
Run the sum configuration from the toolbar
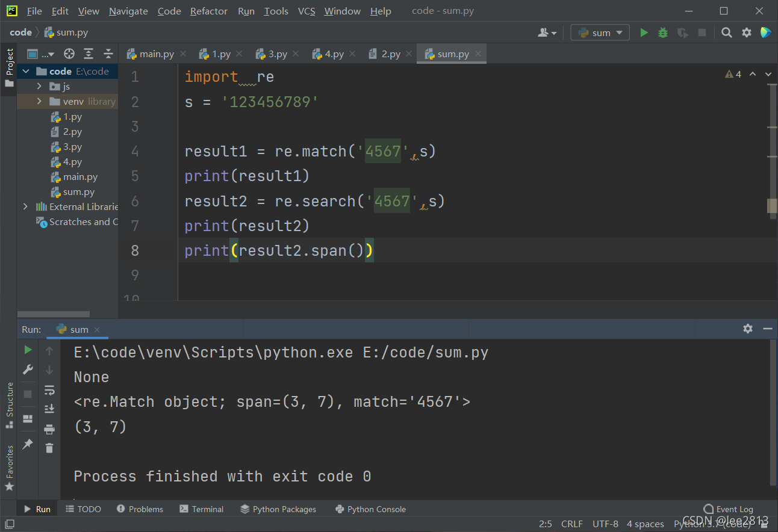point(644,32)
